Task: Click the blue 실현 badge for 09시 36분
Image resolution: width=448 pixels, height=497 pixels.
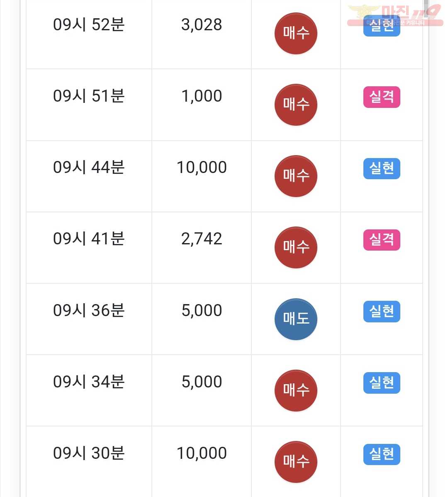Action: pyautogui.click(x=382, y=311)
